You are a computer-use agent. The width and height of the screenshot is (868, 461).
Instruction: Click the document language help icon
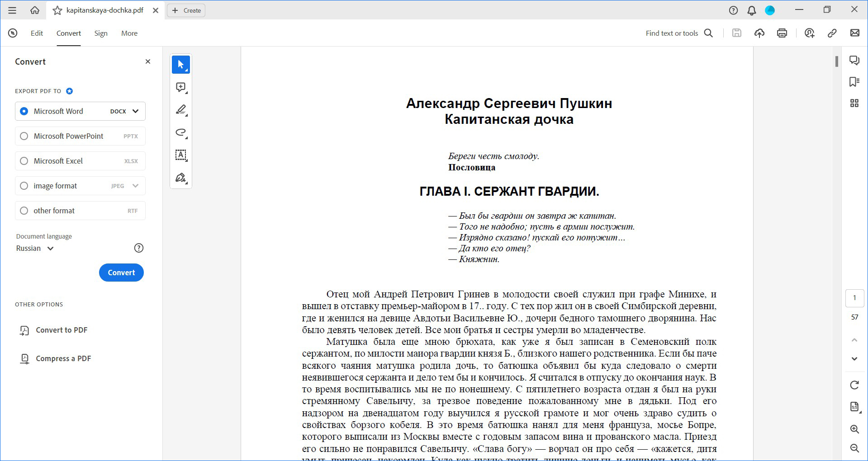(139, 248)
